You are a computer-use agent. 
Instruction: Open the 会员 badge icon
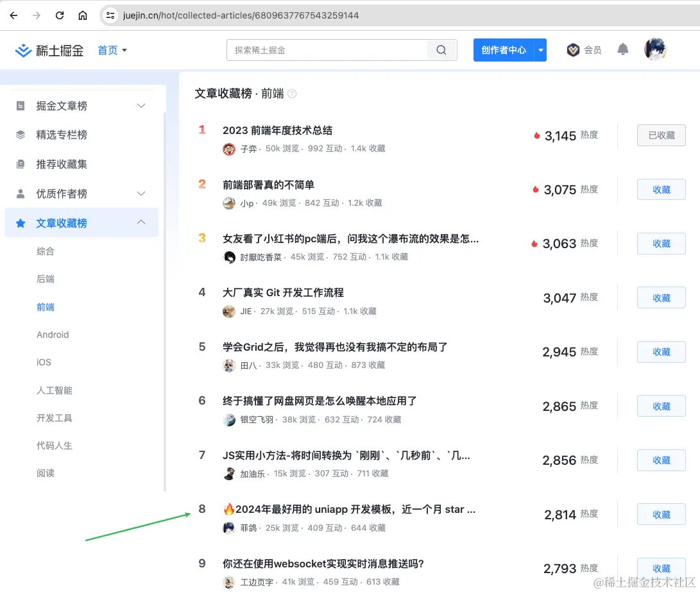tap(573, 50)
